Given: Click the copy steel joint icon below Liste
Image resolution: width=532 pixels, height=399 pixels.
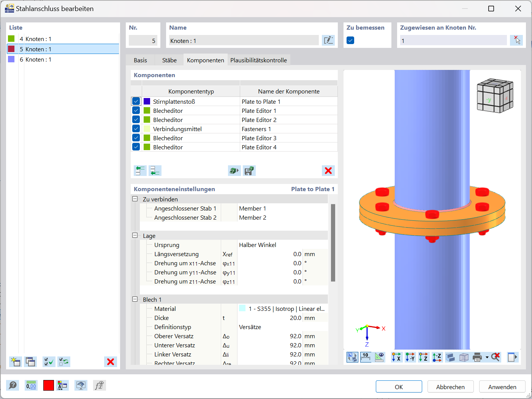Looking at the screenshot, I should 30,362.
